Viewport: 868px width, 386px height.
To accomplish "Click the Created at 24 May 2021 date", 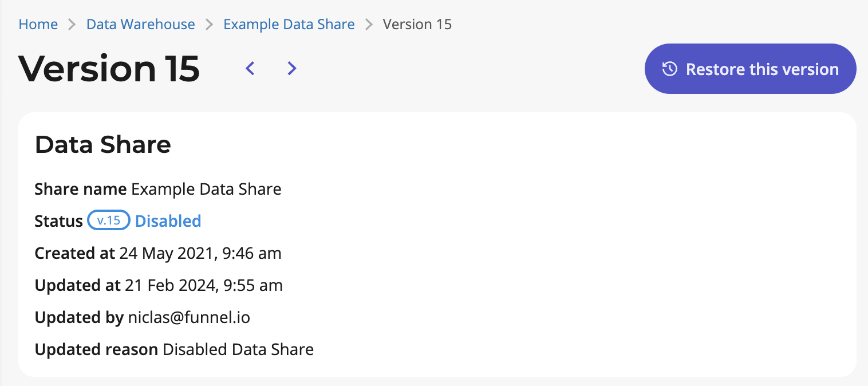I will tap(200, 253).
